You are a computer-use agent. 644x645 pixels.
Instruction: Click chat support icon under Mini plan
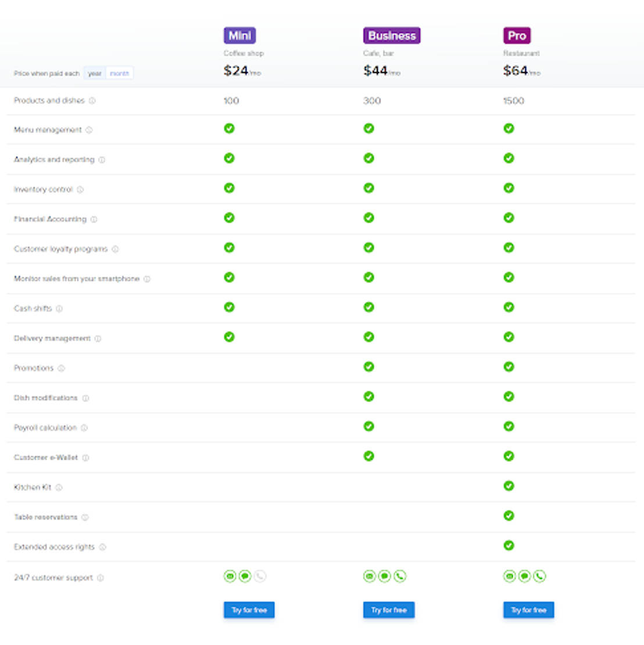coord(245,576)
